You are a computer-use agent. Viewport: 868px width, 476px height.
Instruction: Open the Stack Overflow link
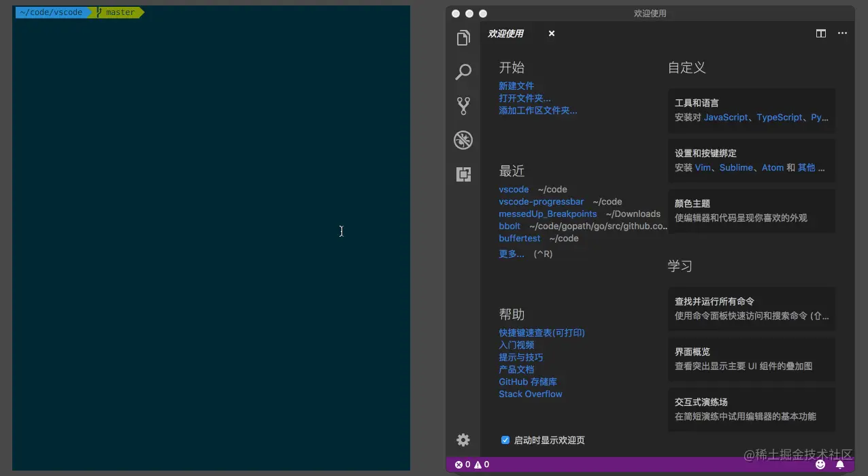pyautogui.click(x=531, y=394)
